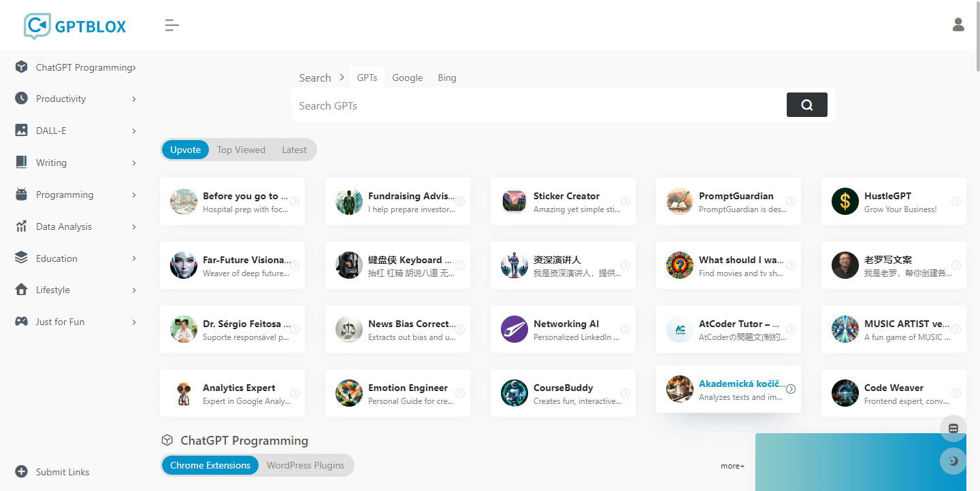980x491 pixels.
Task: Switch to the Top Viewed tab
Action: pyautogui.click(x=241, y=150)
